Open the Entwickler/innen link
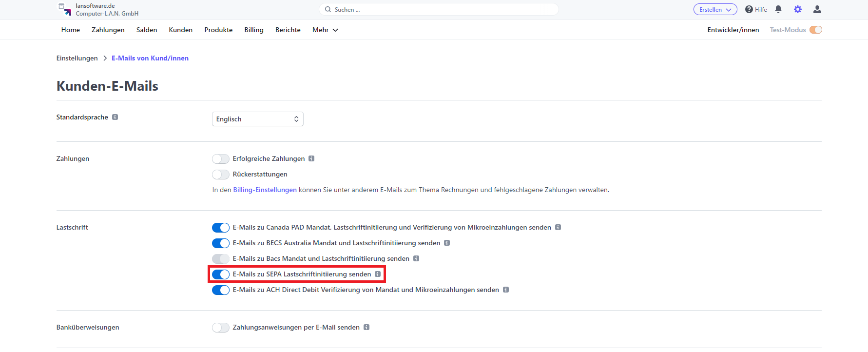The image size is (868, 352). [733, 30]
